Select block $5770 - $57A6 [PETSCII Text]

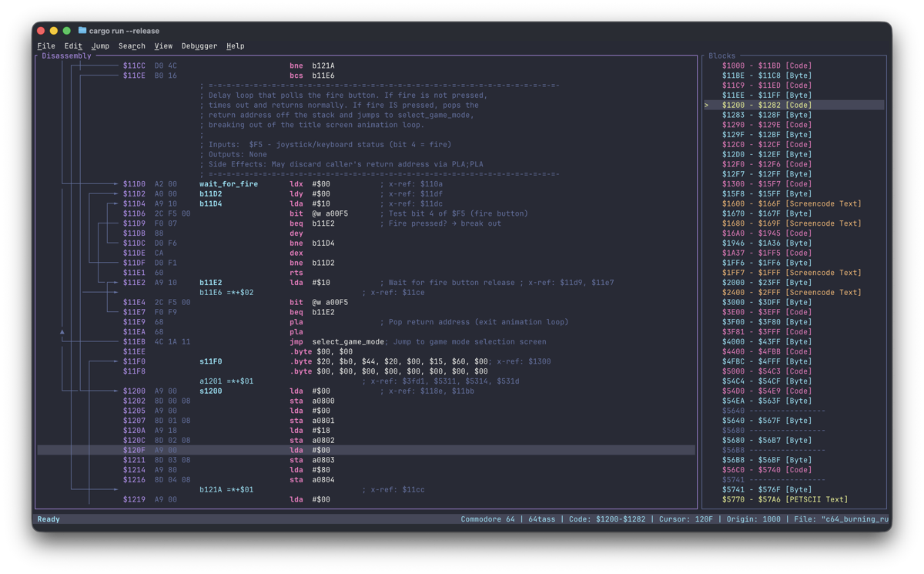click(794, 499)
